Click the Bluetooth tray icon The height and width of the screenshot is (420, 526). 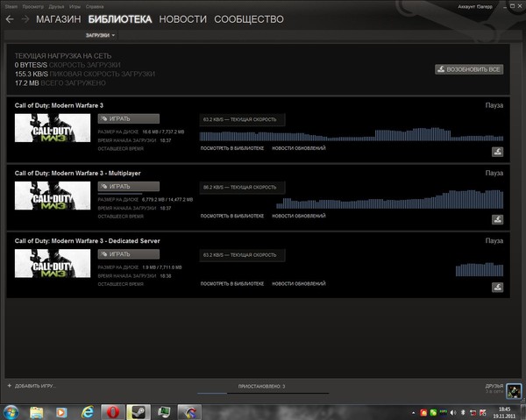pos(463,413)
